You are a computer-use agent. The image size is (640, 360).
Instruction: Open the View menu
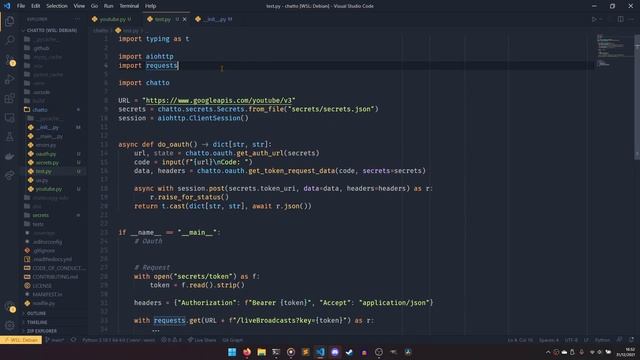(x=79, y=6)
